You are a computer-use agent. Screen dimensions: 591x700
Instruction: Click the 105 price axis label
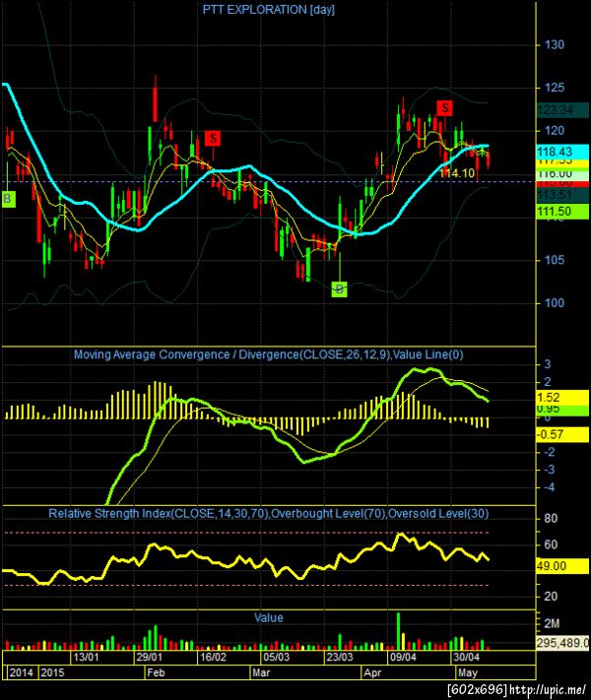pos(554,260)
